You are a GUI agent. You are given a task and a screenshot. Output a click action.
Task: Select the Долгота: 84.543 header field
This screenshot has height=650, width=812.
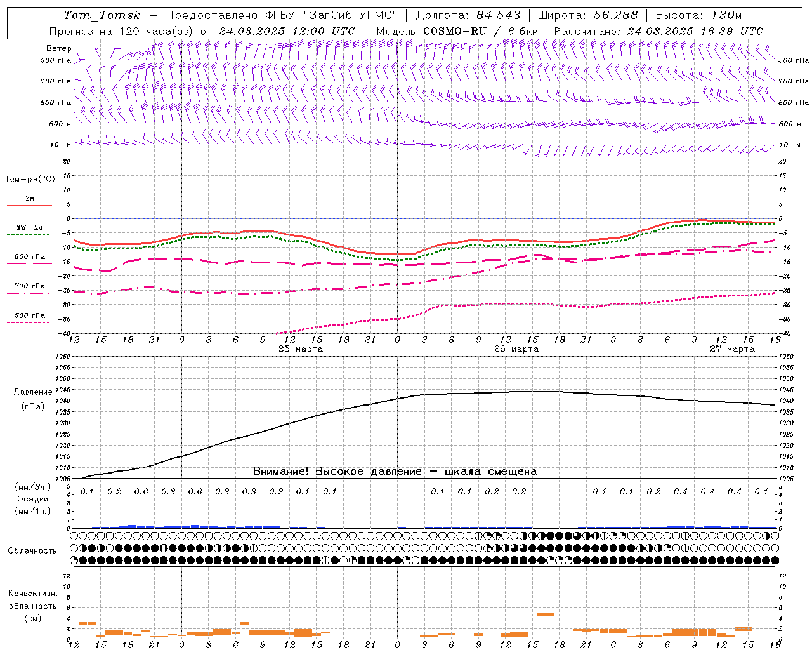click(468, 15)
